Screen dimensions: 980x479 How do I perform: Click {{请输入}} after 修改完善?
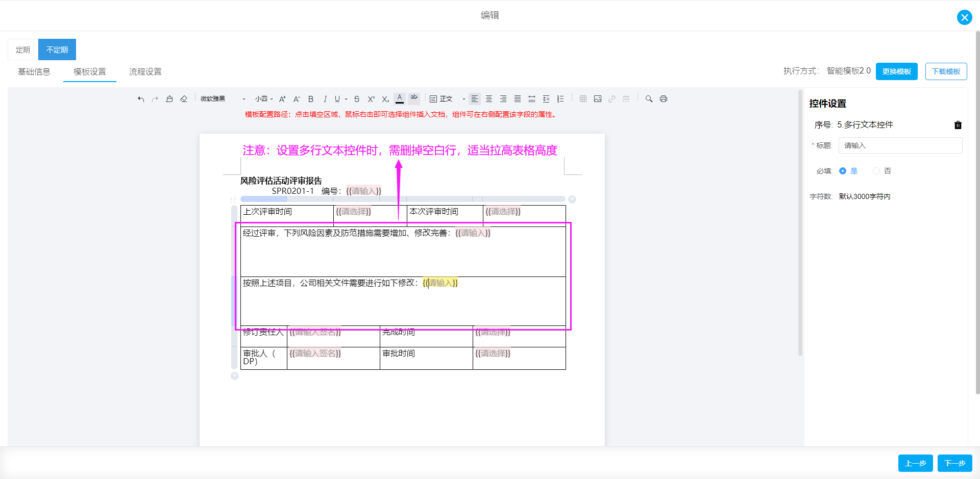click(x=473, y=233)
